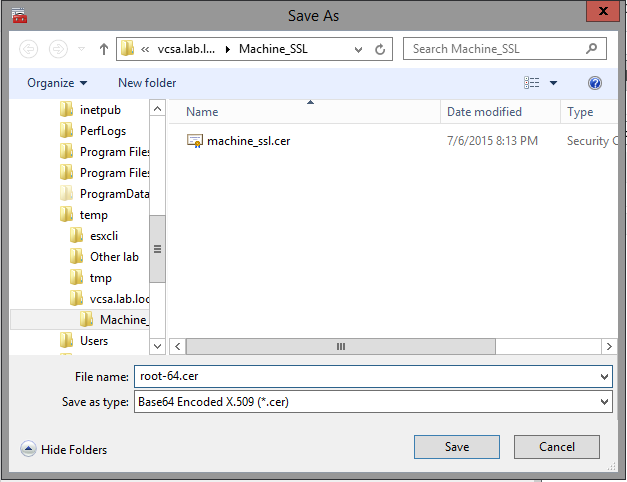Select the Users folder in tree
627x482 pixels.
pos(94,341)
